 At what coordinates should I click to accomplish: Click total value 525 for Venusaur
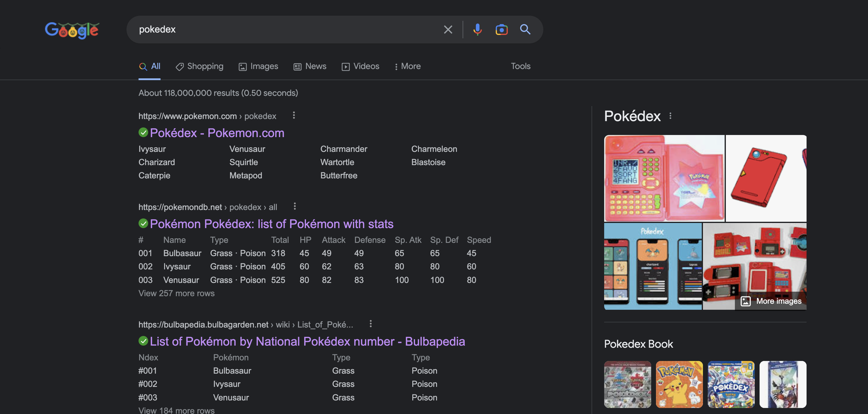click(278, 280)
